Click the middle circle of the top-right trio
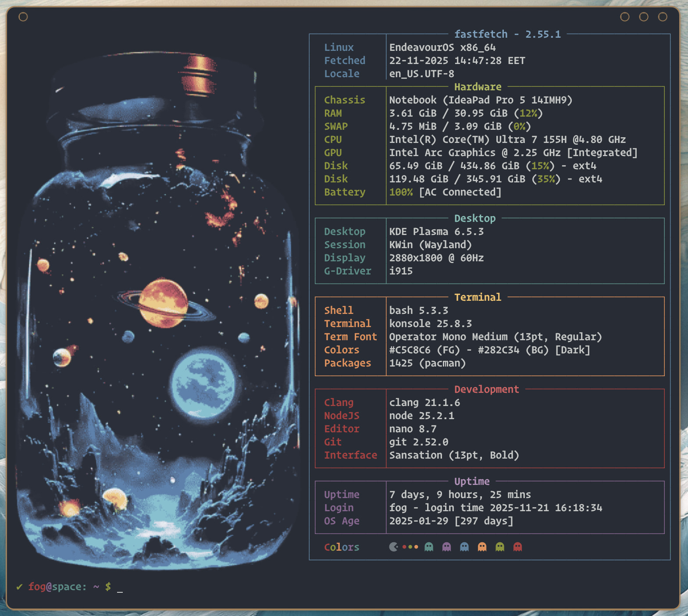This screenshot has height=616, width=688. pos(644,17)
